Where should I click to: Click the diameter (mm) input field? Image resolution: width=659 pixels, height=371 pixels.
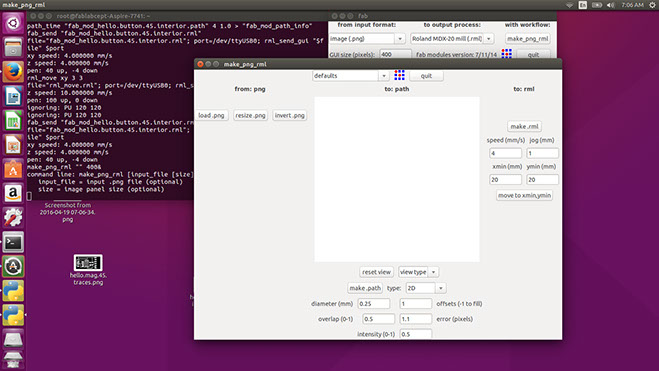pos(374,303)
